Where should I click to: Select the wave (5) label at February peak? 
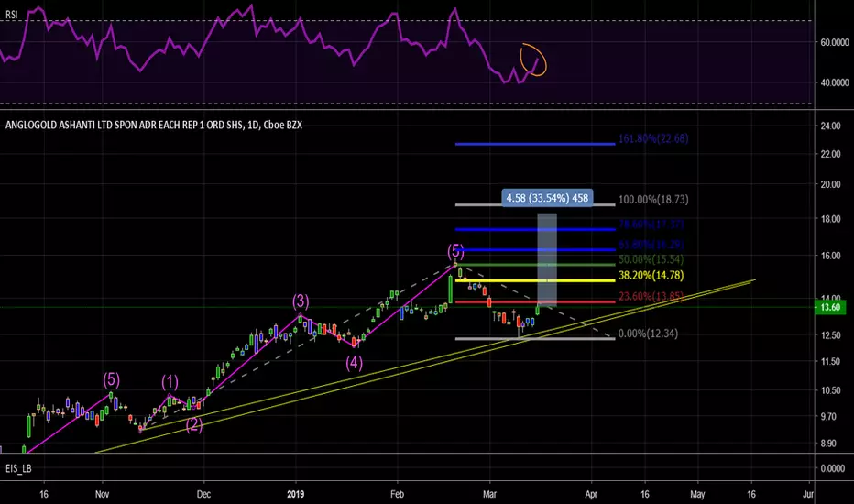(456, 251)
